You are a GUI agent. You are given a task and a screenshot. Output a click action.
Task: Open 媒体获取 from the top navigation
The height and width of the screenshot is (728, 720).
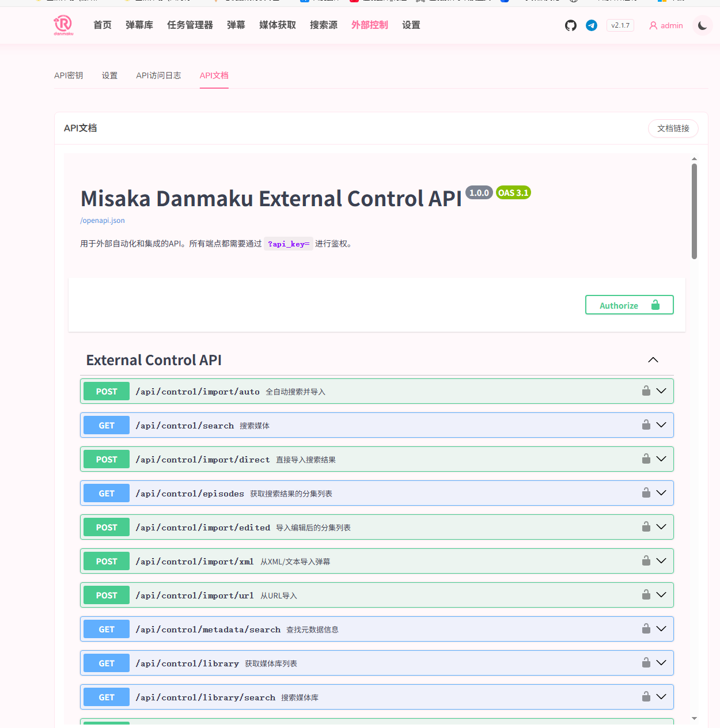(277, 25)
